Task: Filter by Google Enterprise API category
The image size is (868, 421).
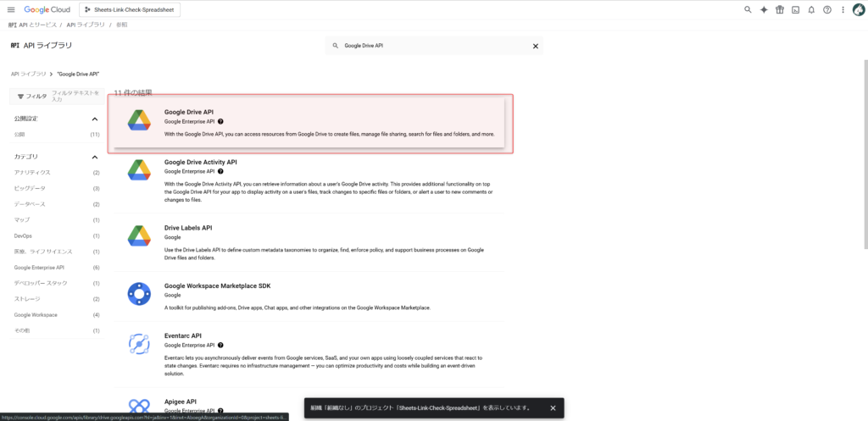Action: [45, 267]
